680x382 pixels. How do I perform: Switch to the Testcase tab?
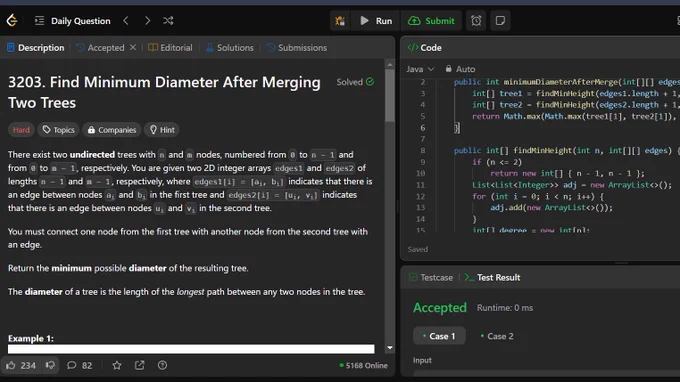431,278
